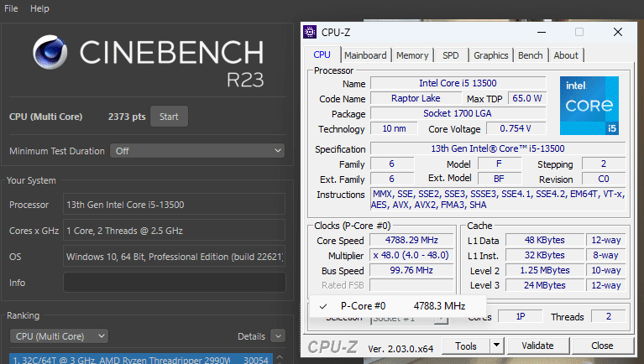Close the CPU-Z window with the X
644x364 pixels.
(x=618, y=32)
